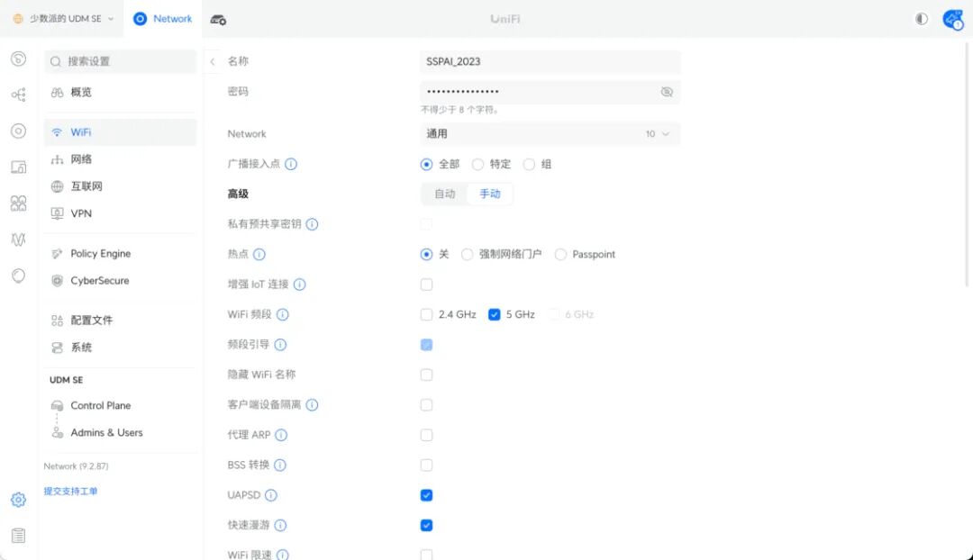
Task: Collapse the settings panel with the back chevron
Action: [x=213, y=61]
